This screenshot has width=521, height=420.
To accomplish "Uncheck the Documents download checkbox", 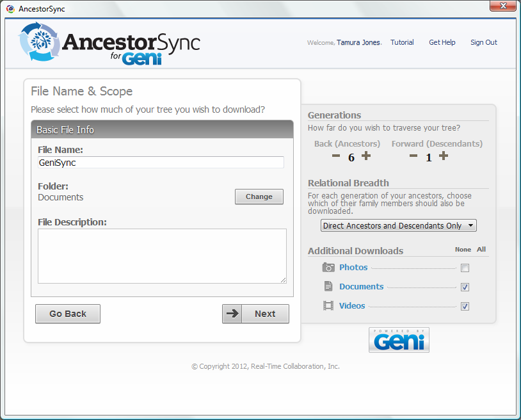I will (465, 287).
